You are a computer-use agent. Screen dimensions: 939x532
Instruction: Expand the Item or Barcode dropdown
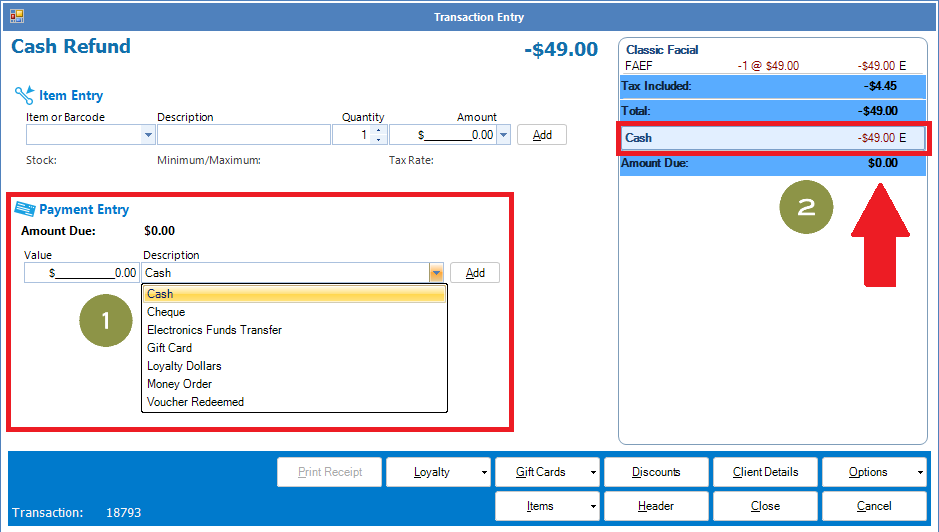[149, 135]
